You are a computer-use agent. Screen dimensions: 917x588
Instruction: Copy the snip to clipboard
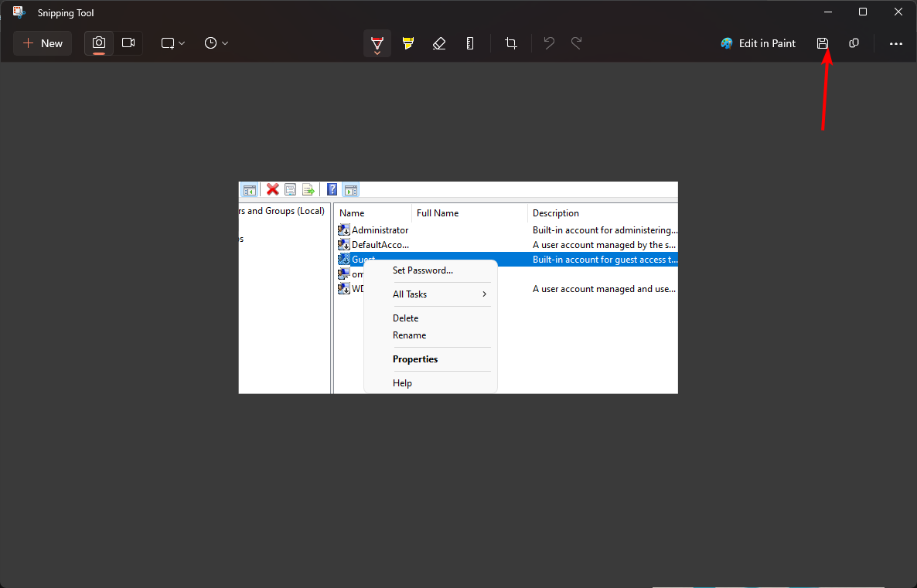pos(854,43)
